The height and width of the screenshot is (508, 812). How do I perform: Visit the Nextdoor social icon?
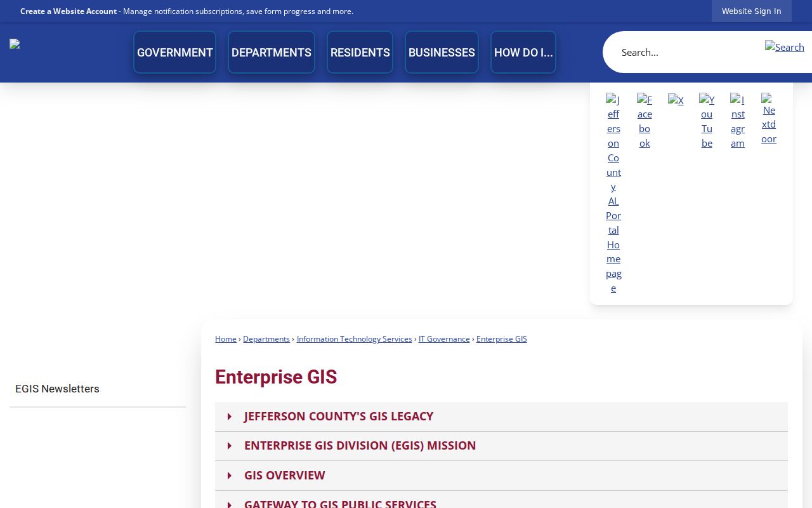[769, 119]
